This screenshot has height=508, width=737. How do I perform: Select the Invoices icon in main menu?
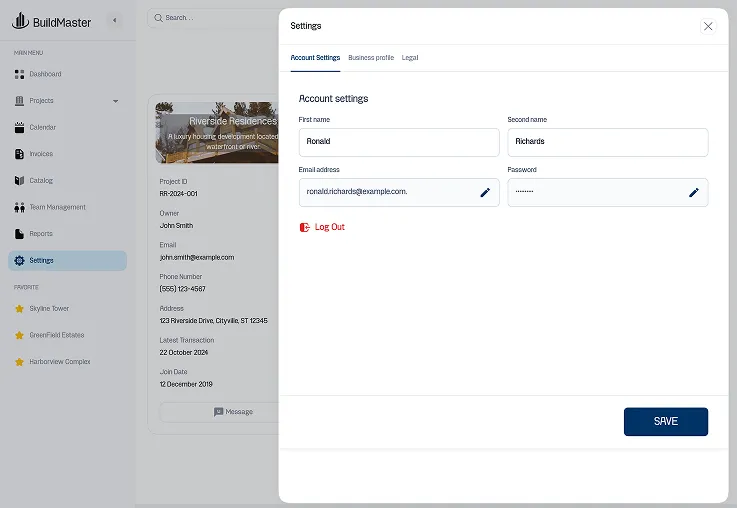[20, 154]
